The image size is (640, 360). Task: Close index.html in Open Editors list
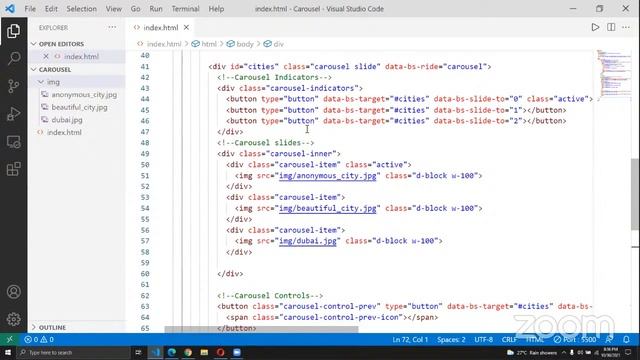(x=46, y=56)
